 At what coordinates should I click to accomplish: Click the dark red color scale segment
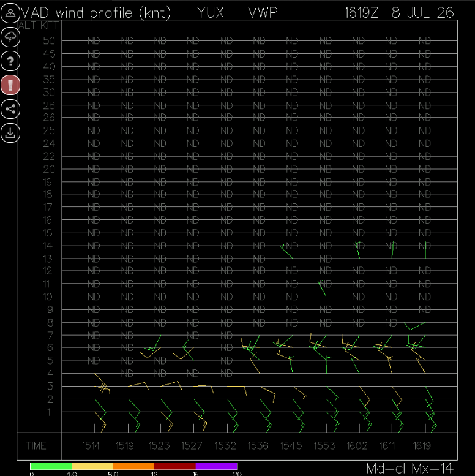174,466
